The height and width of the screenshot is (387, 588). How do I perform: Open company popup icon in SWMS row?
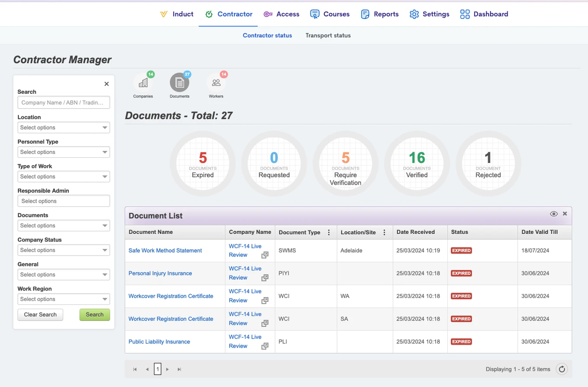point(265,255)
